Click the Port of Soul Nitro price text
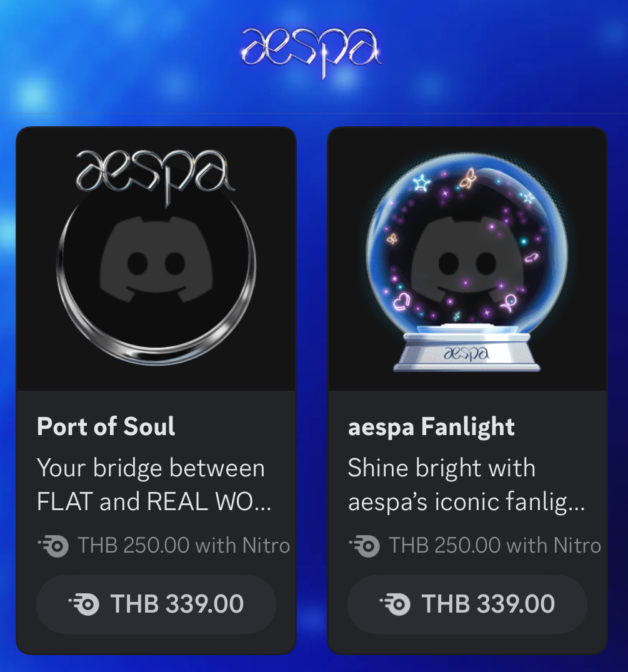628x672 pixels. 184,546
